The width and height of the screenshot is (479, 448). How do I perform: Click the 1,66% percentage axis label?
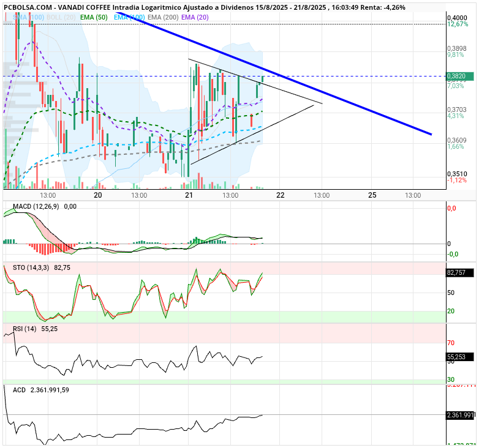[x=456, y=146]
